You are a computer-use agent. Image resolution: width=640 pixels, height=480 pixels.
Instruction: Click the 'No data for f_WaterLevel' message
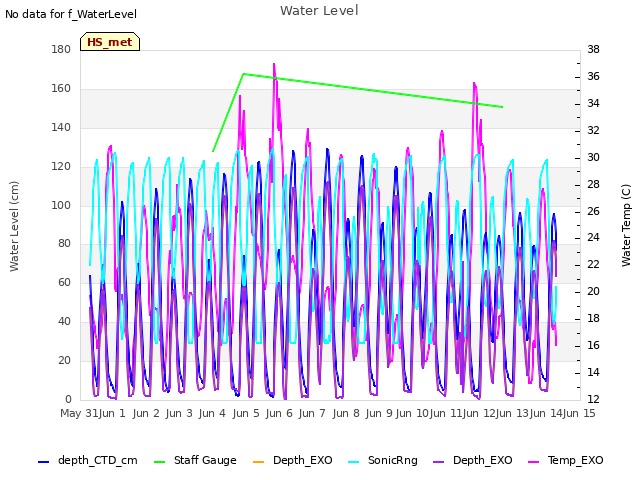(71, 14)
